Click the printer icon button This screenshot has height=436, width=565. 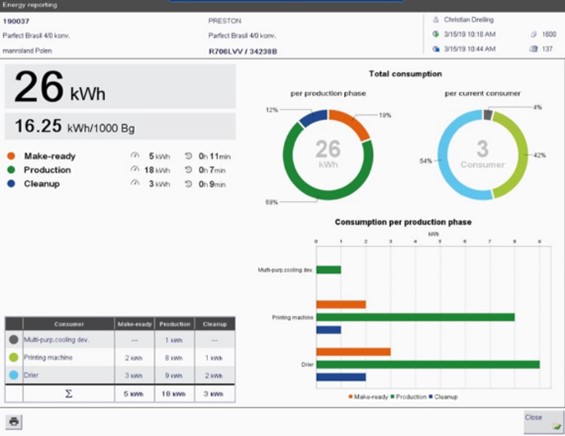point(14,421)
